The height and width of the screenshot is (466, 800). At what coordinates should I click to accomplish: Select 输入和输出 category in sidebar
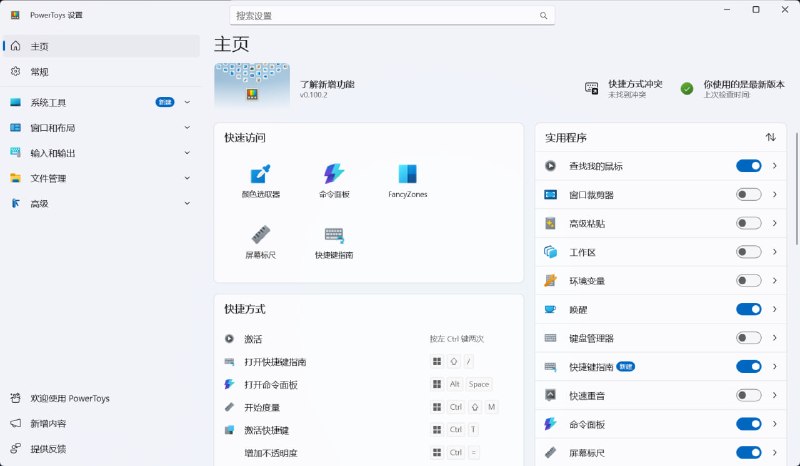101,153
